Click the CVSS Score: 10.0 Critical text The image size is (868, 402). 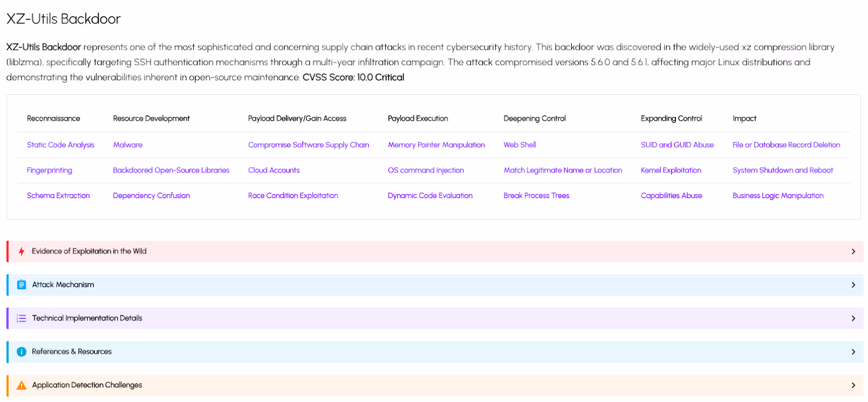[x=353, y=78]
